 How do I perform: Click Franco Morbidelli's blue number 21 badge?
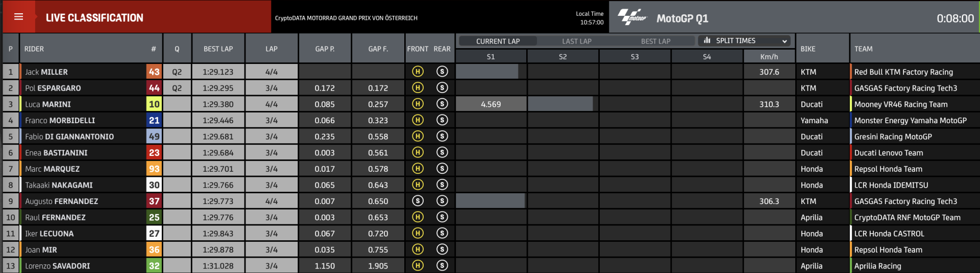(154, 120)
